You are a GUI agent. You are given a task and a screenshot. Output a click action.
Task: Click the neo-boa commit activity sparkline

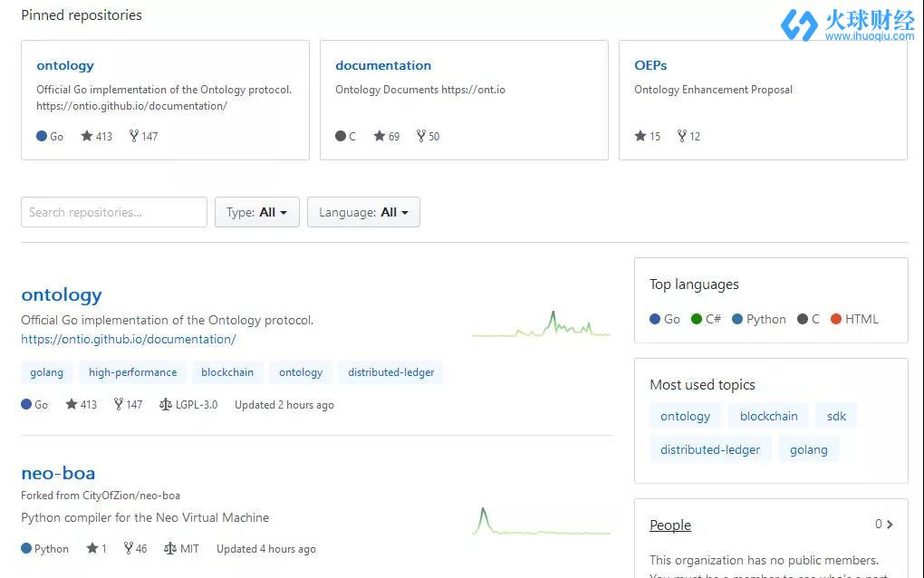point(541,521)
